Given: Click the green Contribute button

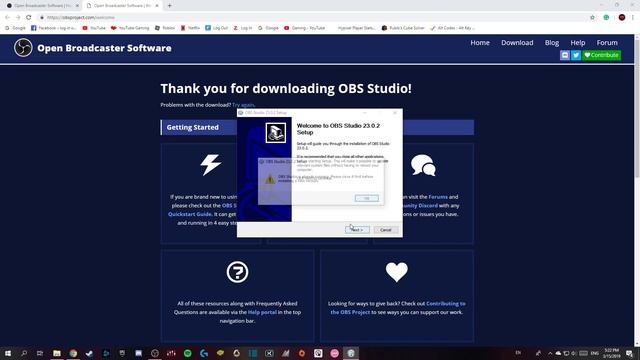Looking at the screenshot, I should [602, 55].
